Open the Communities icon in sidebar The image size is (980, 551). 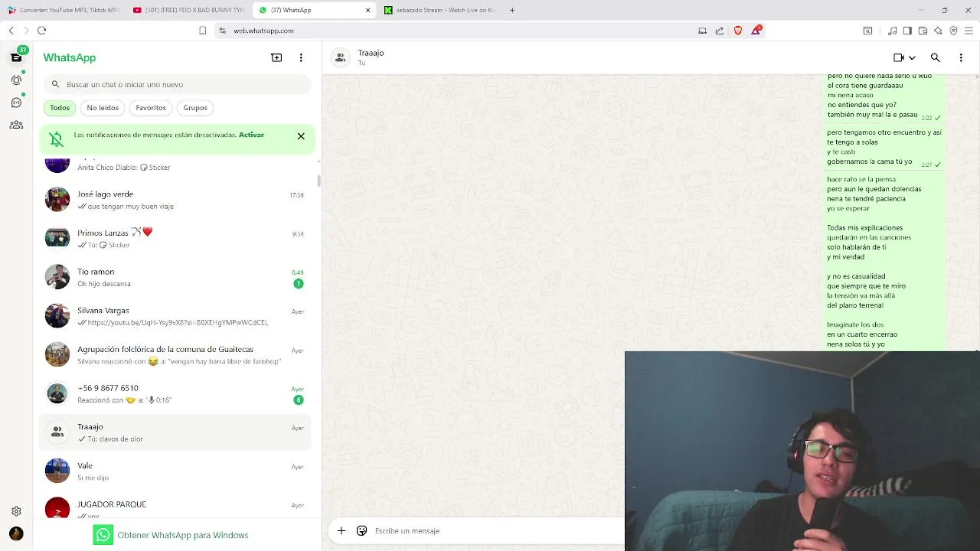coord(16,125)
